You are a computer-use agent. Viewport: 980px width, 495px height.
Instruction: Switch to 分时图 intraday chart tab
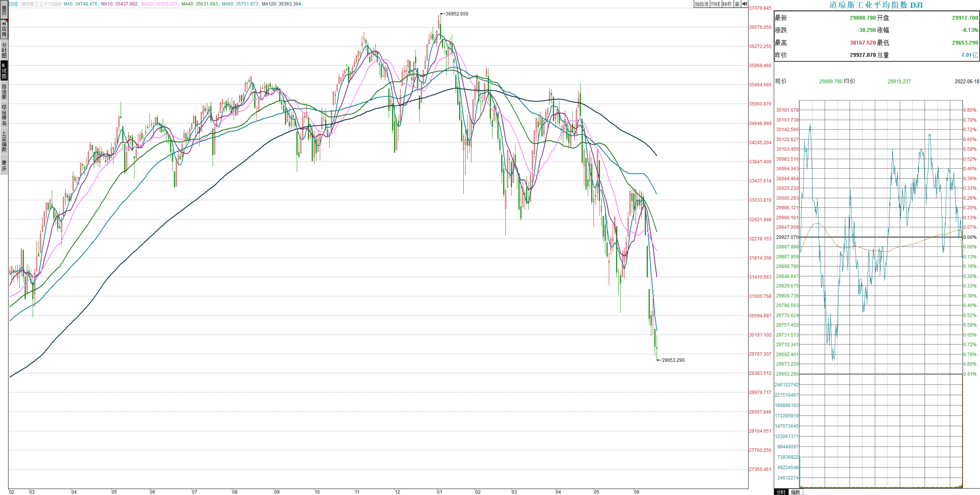pos(4,50)
